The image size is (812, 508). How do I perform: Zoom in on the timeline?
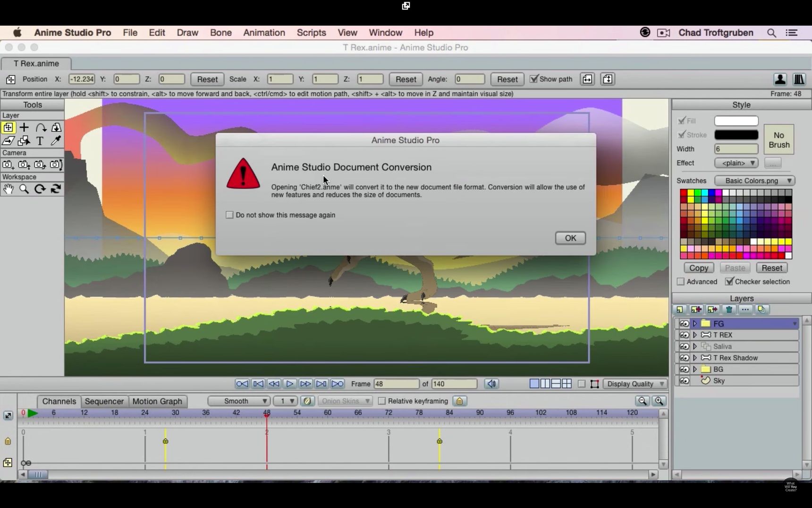(659, 401)
